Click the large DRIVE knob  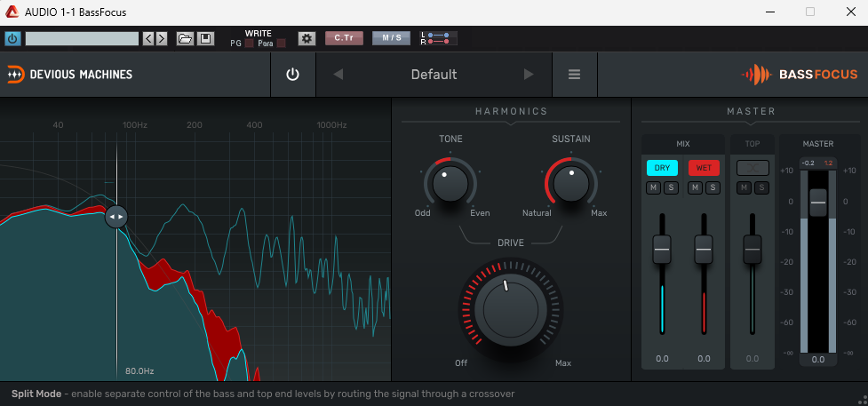click(510, 310)
